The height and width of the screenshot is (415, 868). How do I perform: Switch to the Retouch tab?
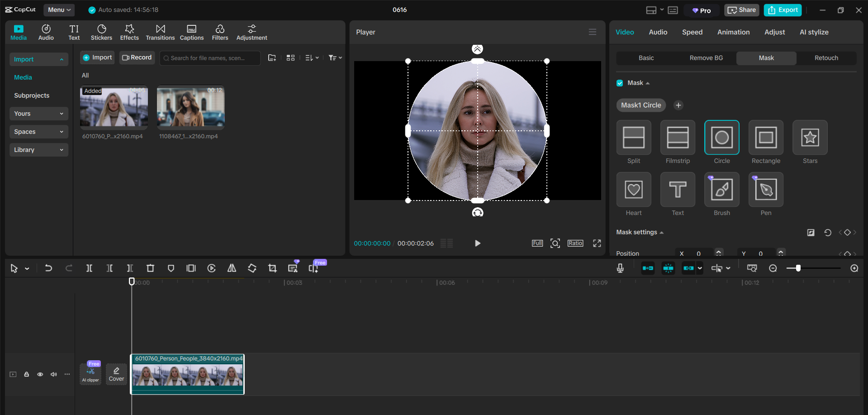826,58
